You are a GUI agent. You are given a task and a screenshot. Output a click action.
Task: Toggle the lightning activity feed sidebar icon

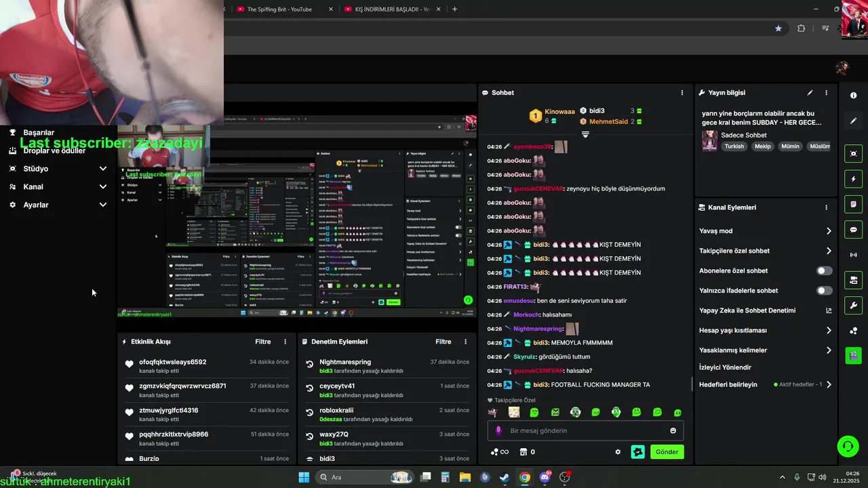(853, 179)
